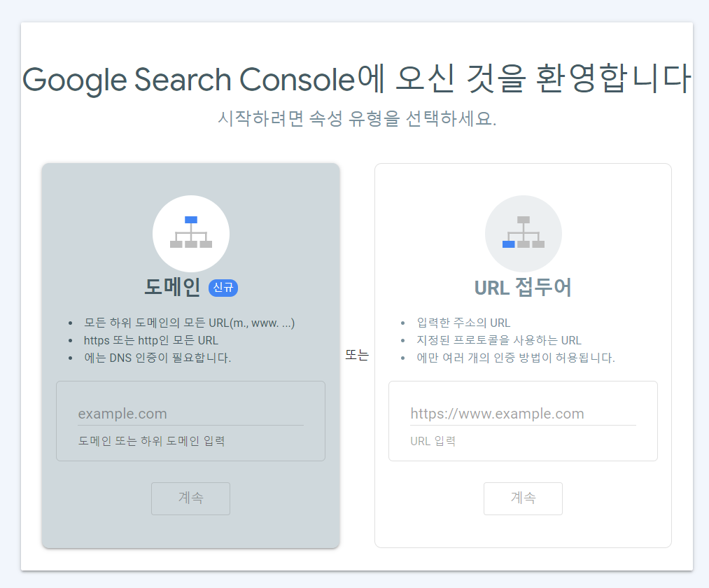Click 계속 button under the URL prefix field
The width and height of the screenshot is (709, 588).
click(x=523, y=498)
